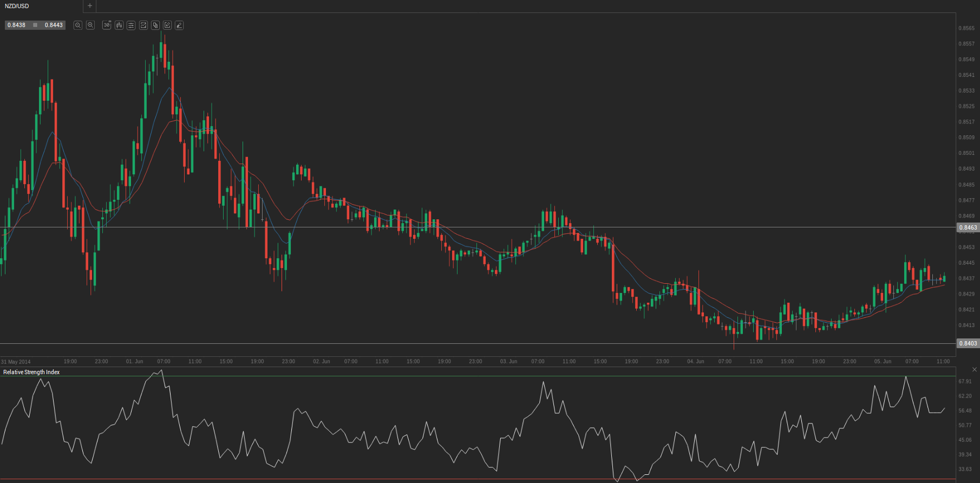Click the 33.63 RSI axis value
Image resolution: width=980 pixels, height=483 pixels.
(x=965, y=469)
